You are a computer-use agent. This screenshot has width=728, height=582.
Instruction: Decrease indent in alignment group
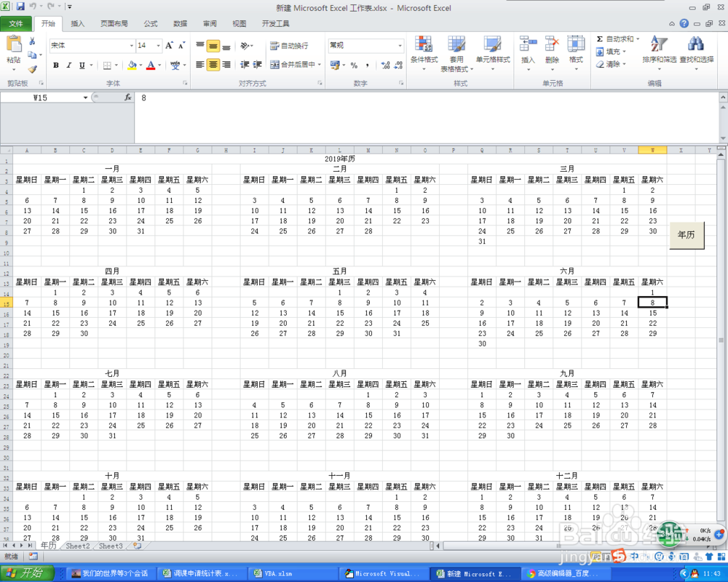[x=245, y=65]
